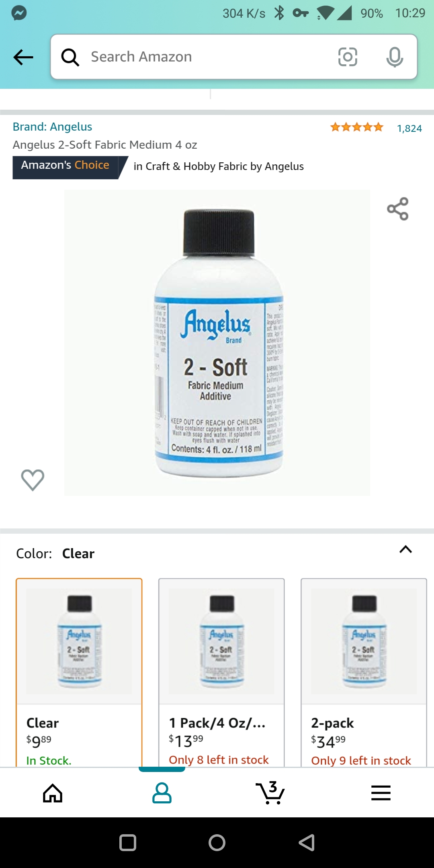Select the 1 Pack/4 Oz variant
This screenshot has width=434, height=868.
click(x=221, y=673)
